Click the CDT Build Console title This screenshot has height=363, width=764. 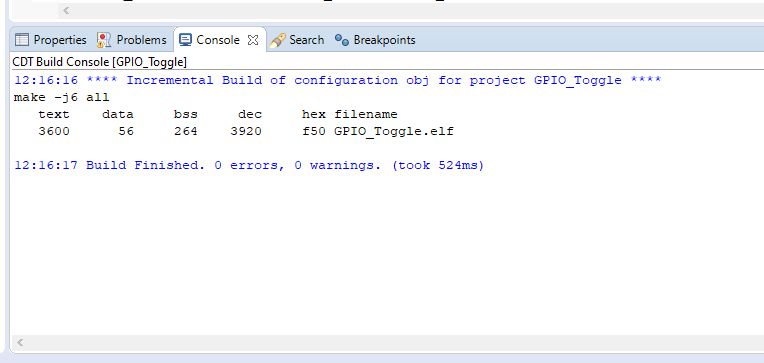[x=99, y=62]
